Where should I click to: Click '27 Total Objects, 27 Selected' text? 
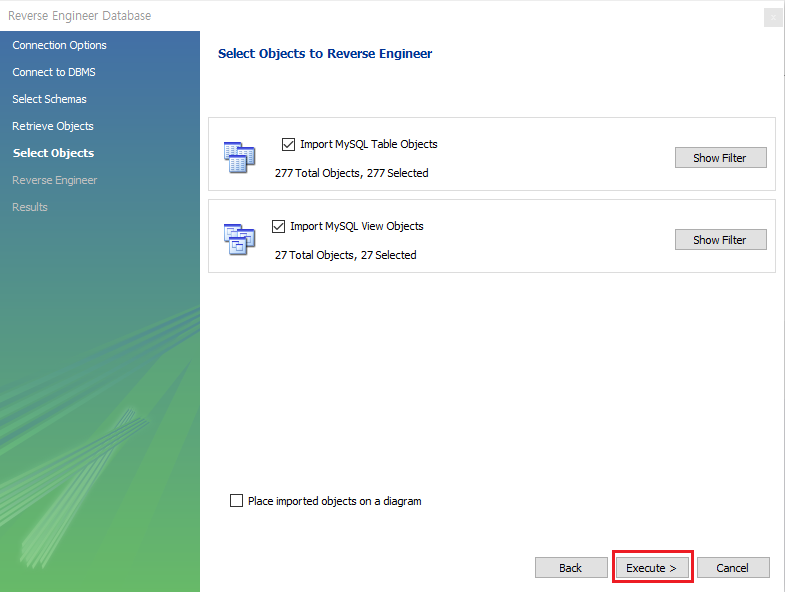click(x=345, y=255)
